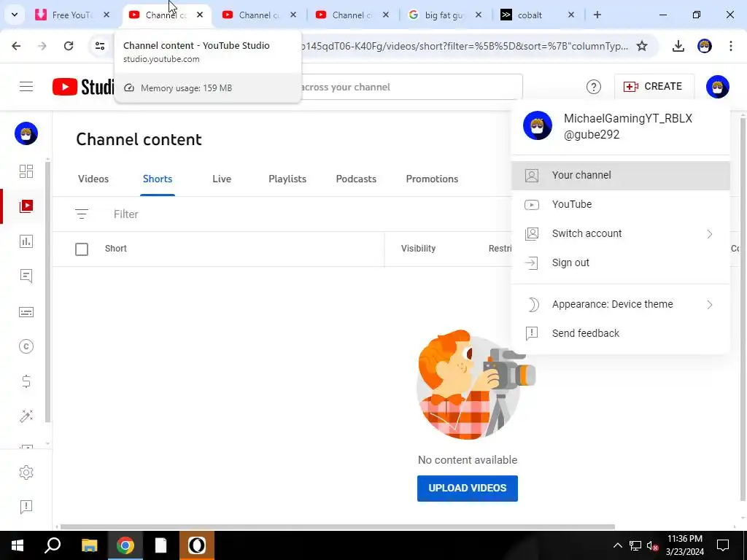Choose YouTube in the account menu
747x560 pixels.
click(x=620, y=204)
